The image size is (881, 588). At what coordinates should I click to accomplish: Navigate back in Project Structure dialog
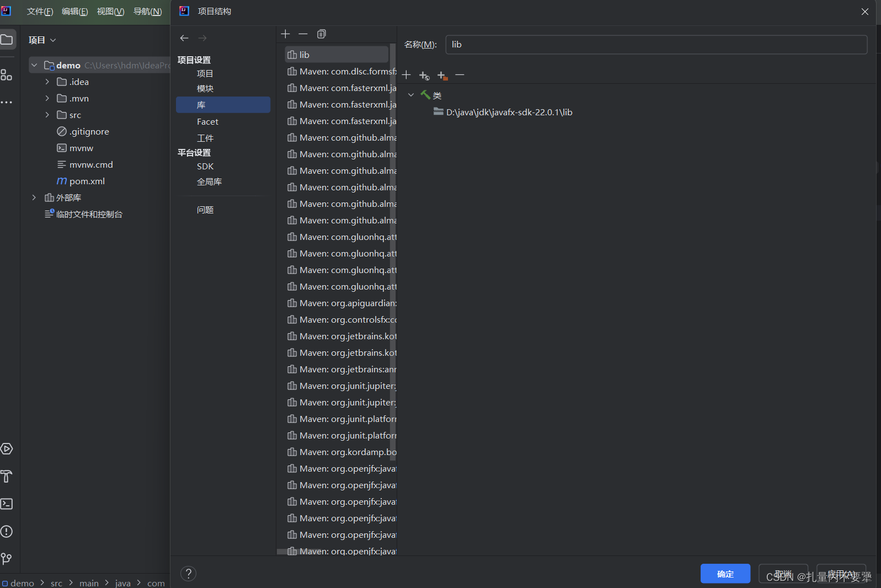coord(184,38)
